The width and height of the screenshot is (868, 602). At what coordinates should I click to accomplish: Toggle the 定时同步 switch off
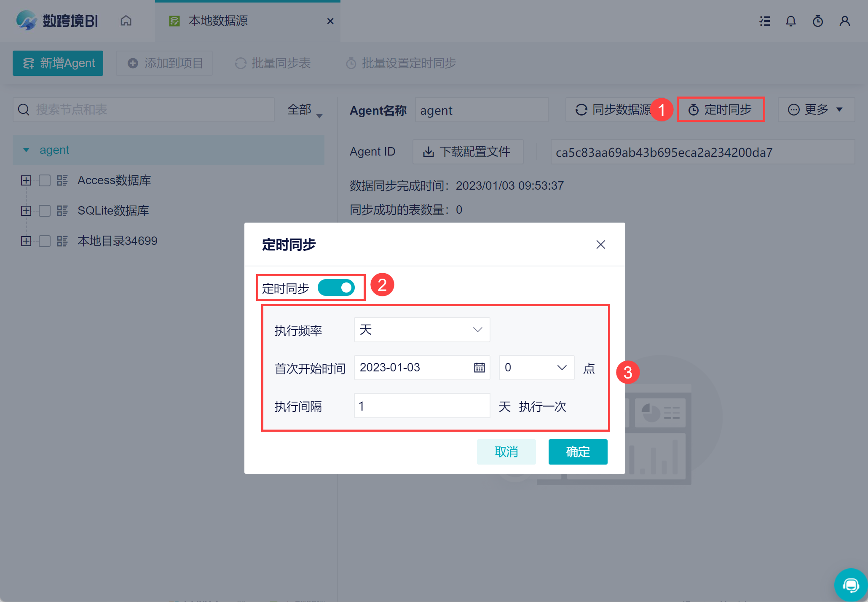(x=336, y=288)
